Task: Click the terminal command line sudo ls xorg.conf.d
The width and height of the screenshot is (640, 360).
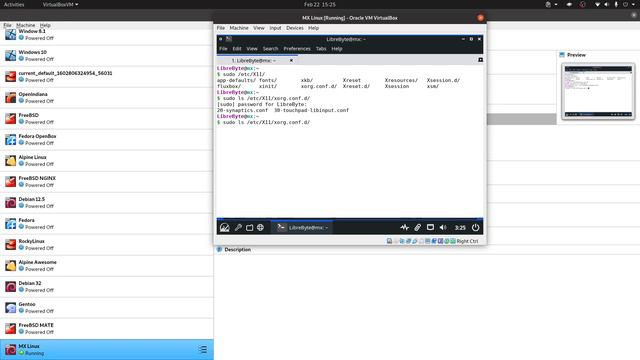Action: click(x=264, y=122)
